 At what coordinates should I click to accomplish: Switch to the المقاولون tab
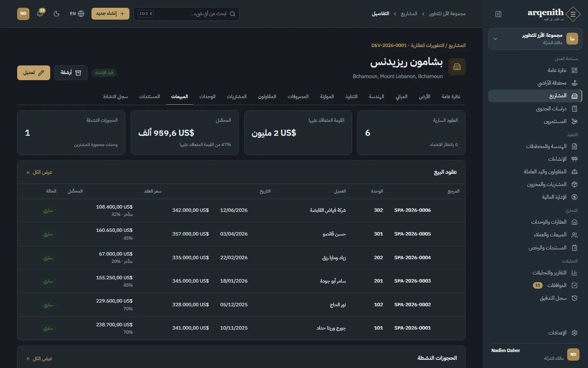click(267, 96)
